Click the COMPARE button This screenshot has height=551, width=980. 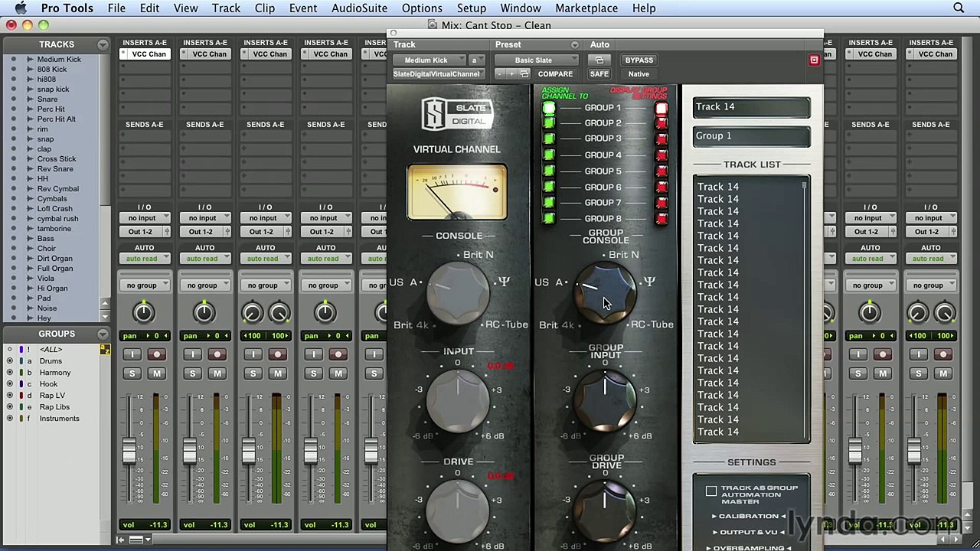coord(555,74)
